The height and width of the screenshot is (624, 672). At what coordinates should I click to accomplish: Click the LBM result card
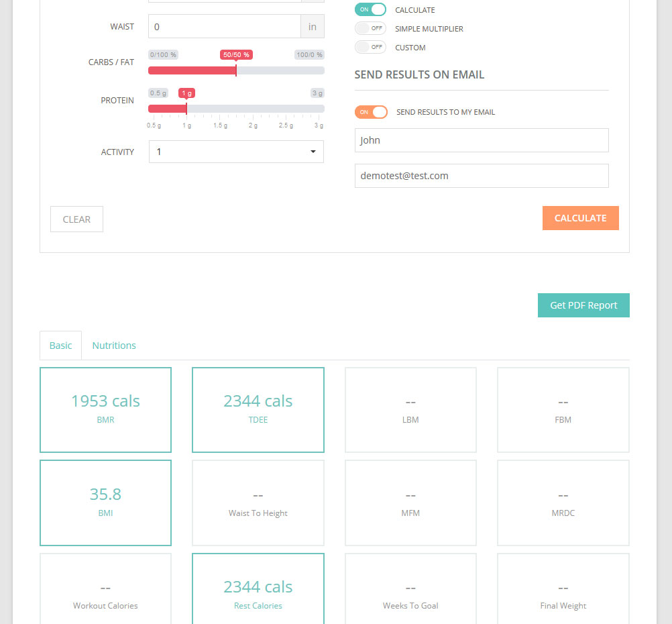pos(410,409)
